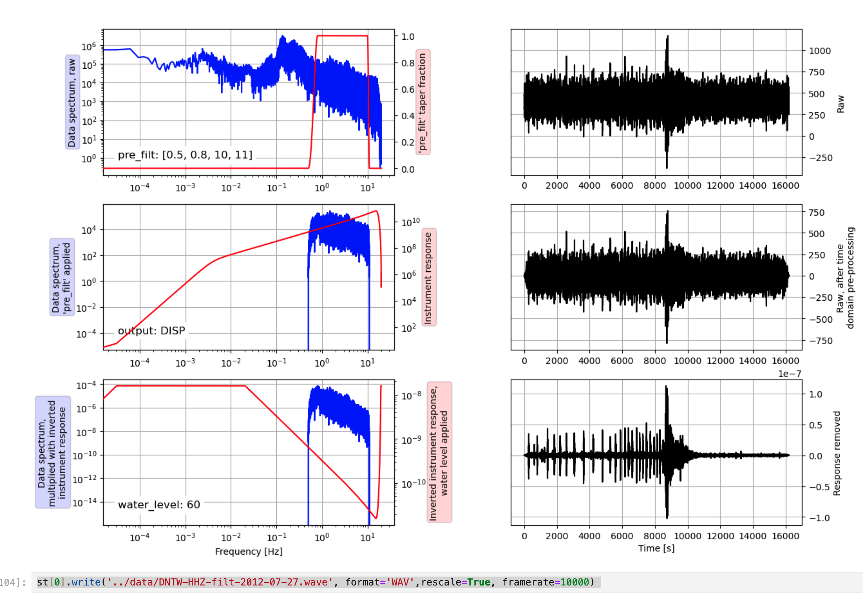Click the "Data spectrum, 'pre_filt' applied" label
Image resolution: width=868 pixels, height=597 pixels.
coord(62,277)
